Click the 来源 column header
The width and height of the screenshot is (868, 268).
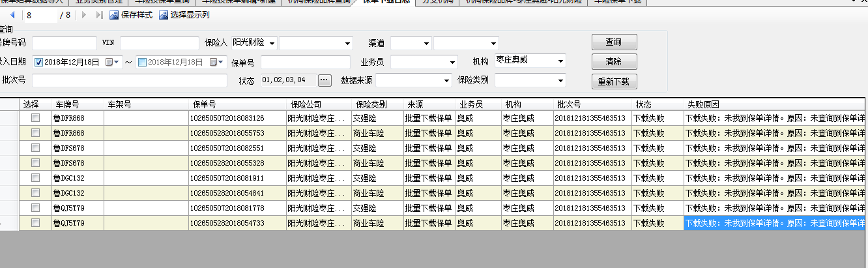(x=430, y=104)
